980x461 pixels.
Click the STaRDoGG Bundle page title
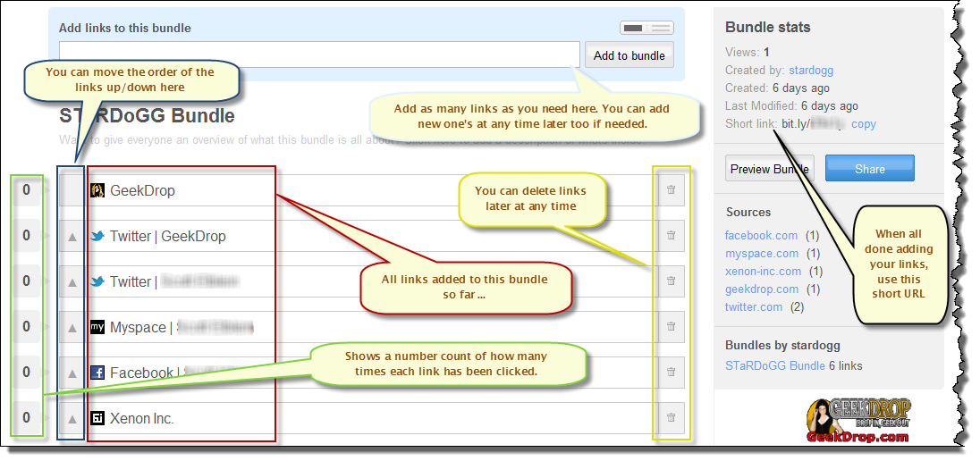pyautogui.click(x=148, y=115)
